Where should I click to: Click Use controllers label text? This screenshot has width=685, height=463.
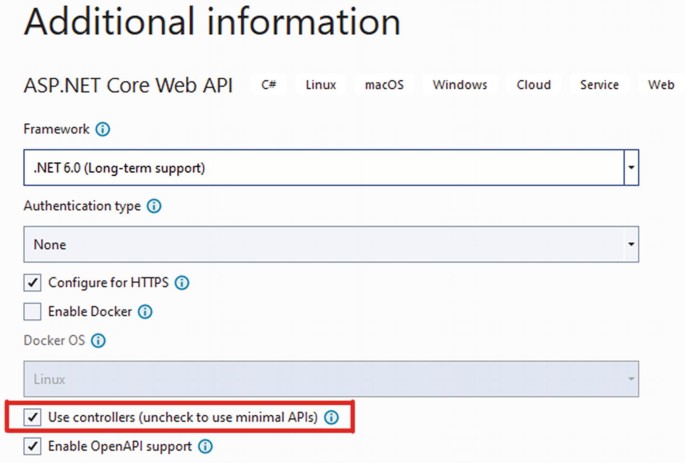pyautogui.click(x=183, y=418)
